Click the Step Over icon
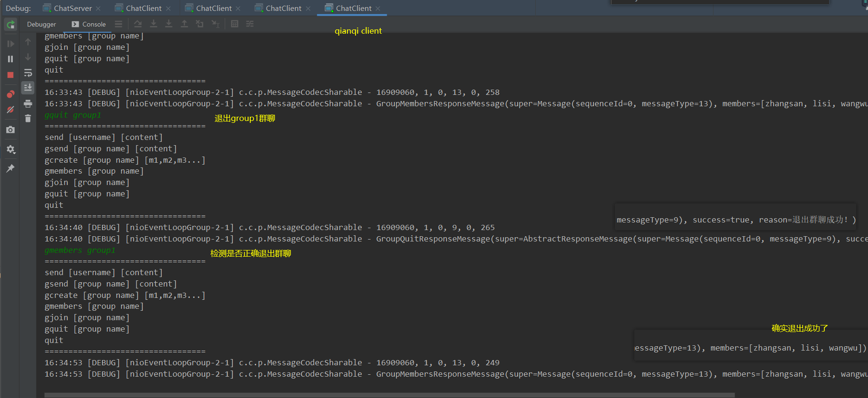 pyautogui.click(x=138, y=24)
